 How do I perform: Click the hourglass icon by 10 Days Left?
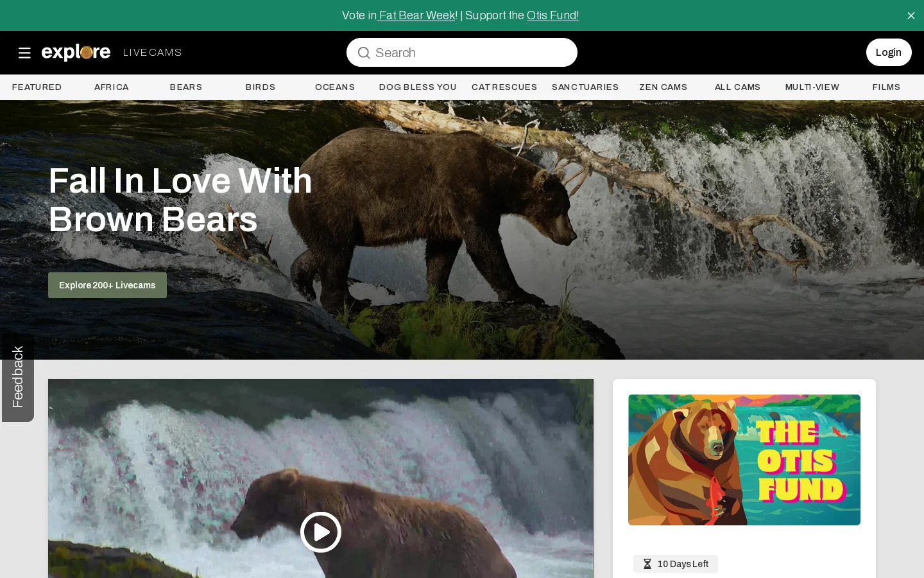click(x=647, y=564)
